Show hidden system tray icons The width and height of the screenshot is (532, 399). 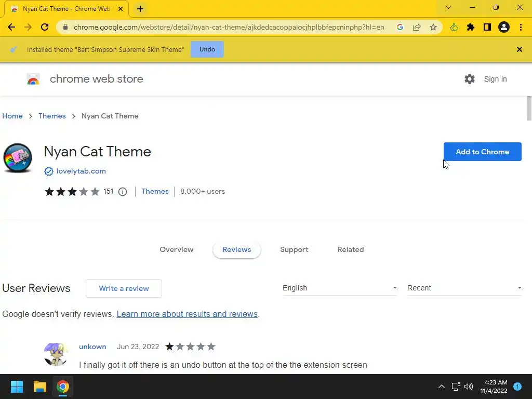pos(442,387)
